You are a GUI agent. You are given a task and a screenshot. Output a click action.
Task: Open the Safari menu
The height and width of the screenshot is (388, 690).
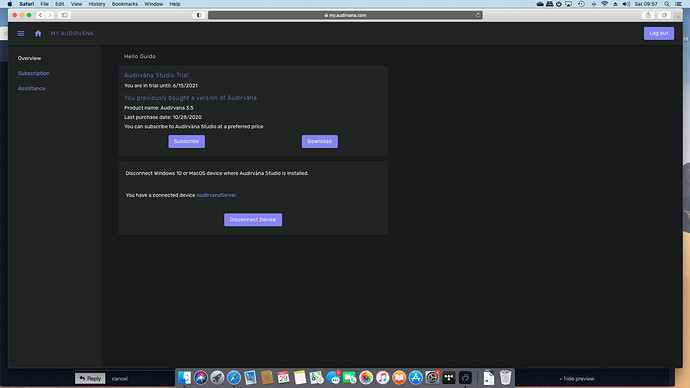tap(26, 4)
